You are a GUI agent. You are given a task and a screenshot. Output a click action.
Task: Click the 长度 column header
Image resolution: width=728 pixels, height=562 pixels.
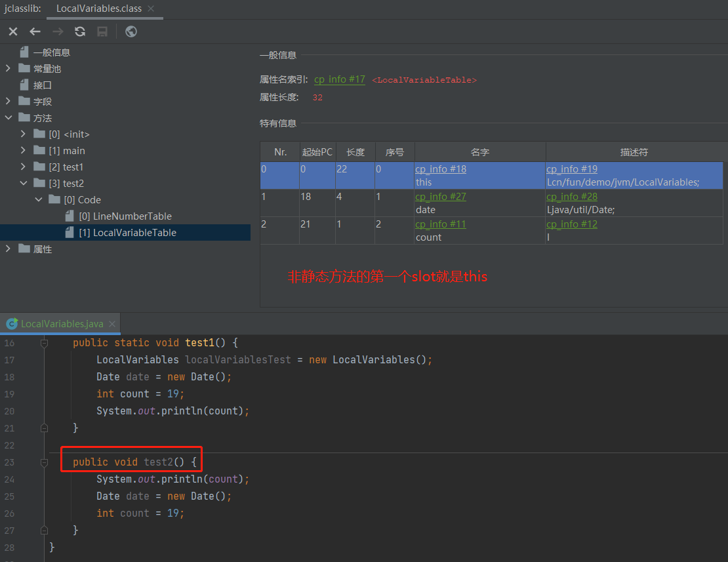coord(355,152)
